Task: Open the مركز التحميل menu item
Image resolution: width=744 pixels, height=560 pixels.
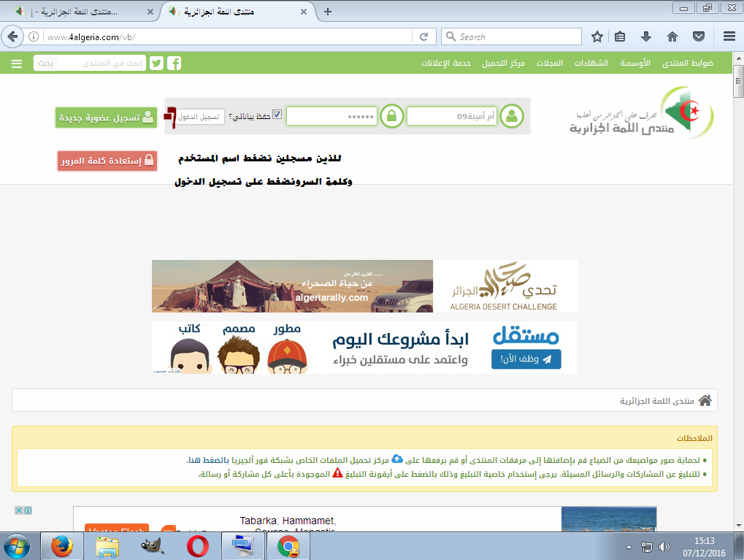Action: pos(502,64)
